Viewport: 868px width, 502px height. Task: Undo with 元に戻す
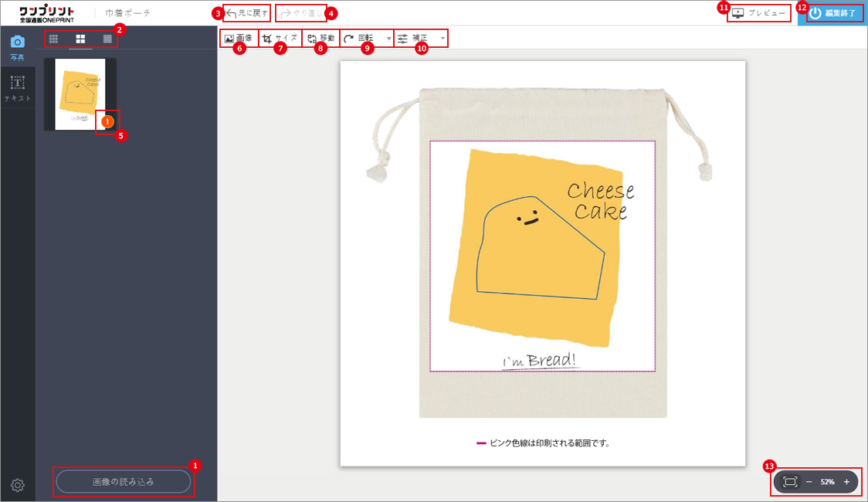coord(247,13)
